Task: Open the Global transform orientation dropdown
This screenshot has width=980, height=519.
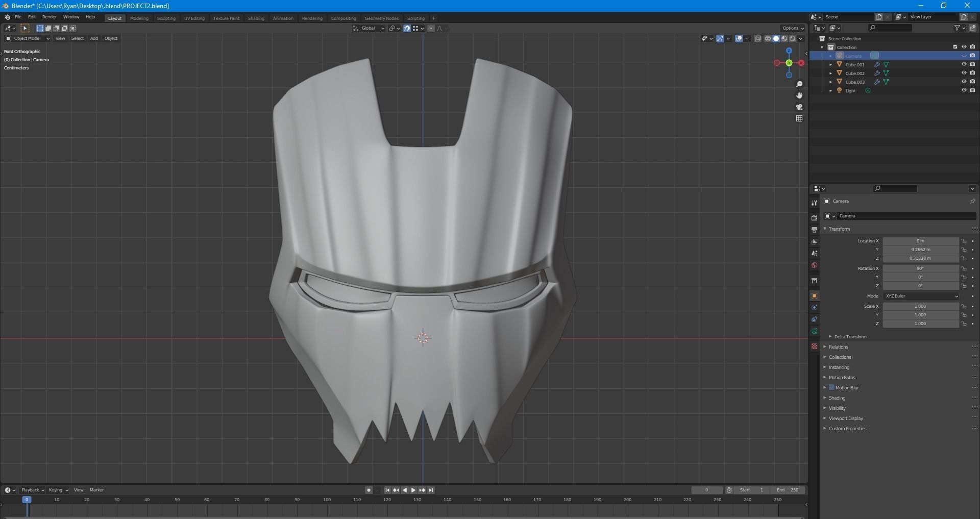Action: [x=369, y=29]
